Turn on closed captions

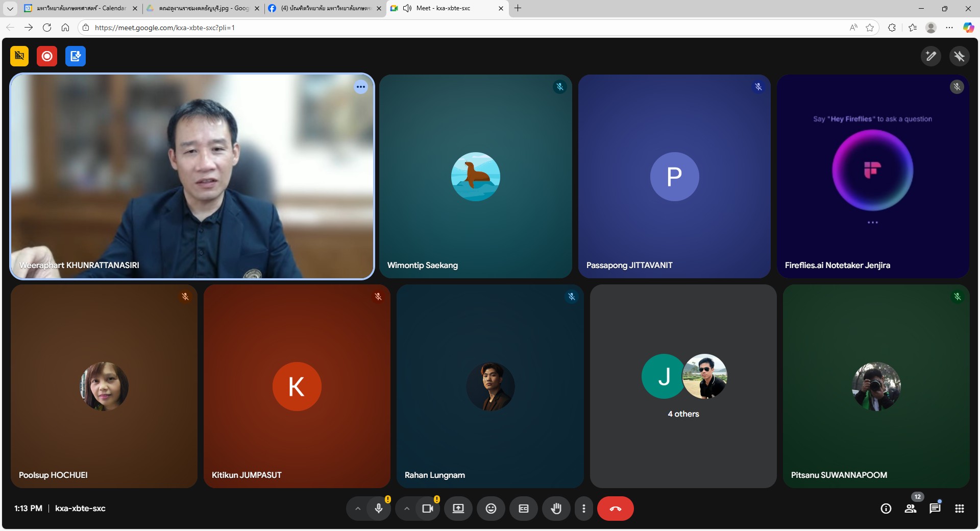pyautogui.click(x=524, y=509)
